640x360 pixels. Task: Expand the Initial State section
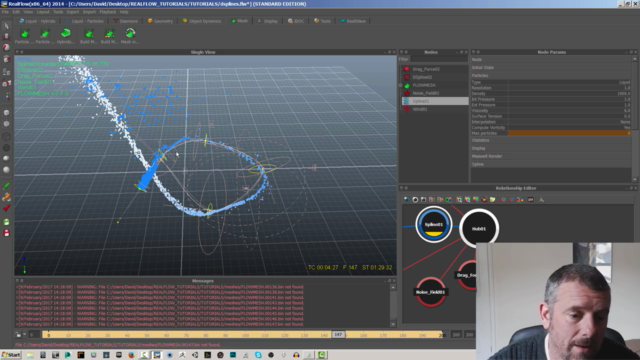click(551, 68)
